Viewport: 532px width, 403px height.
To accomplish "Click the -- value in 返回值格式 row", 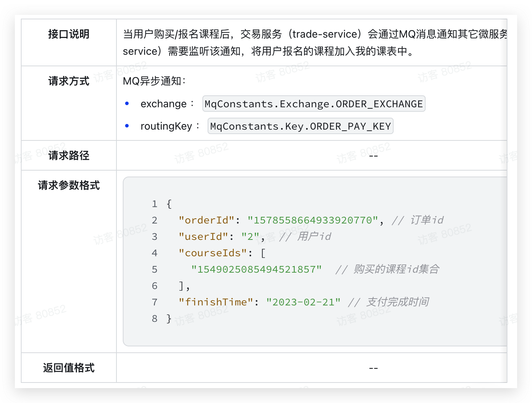I will pyautogui.click(x=374, y=368).
